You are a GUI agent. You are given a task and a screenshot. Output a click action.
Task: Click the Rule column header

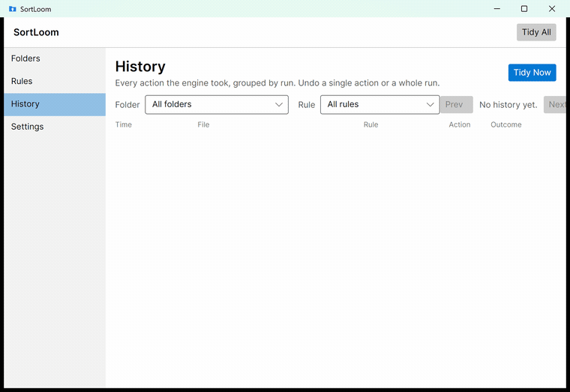tap(370, 124)
